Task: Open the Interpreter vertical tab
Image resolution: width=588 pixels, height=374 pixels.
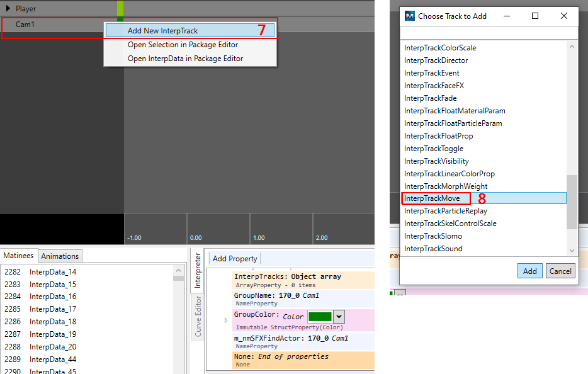Action: (x=198, y=270)
